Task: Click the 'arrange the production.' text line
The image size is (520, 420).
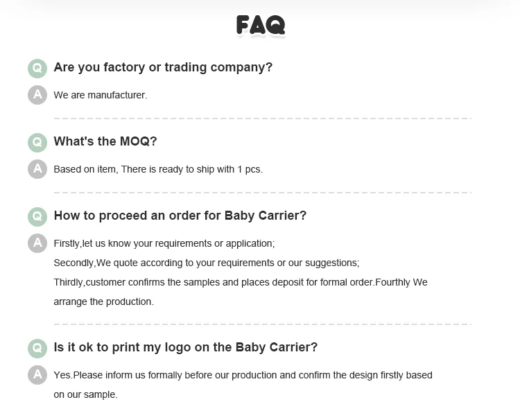Action: pyautogui.click(x=104, y=301)
